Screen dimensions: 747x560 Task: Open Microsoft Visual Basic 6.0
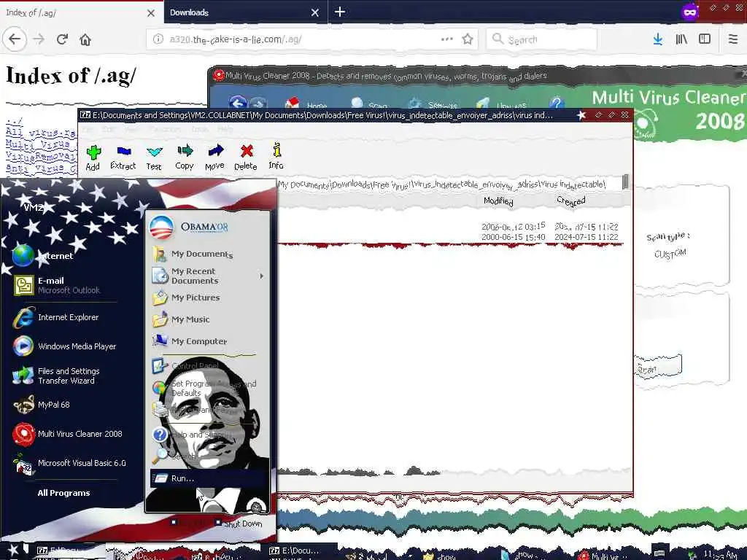71,463
